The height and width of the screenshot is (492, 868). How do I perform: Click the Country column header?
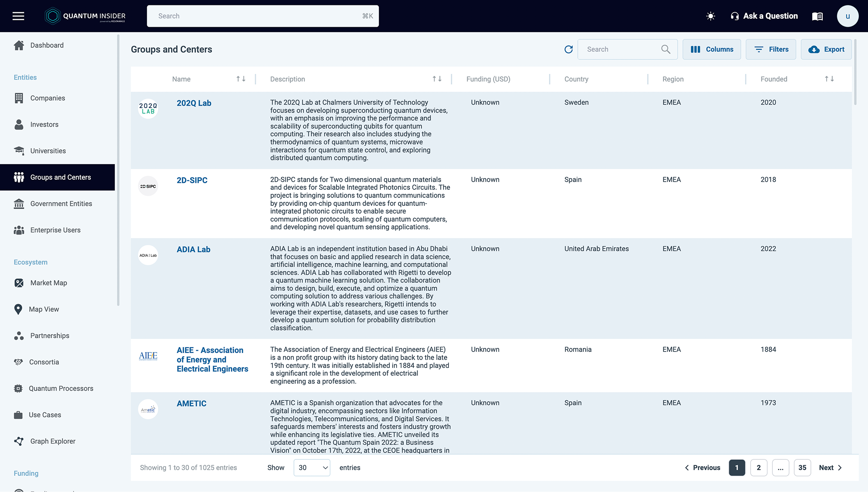click(576, 79)
